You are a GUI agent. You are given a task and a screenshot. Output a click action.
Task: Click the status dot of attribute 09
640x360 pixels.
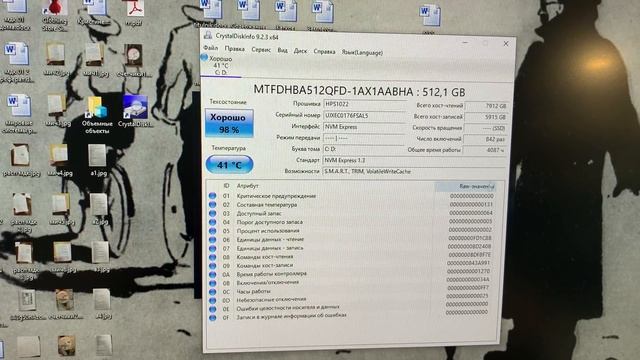pyautogui.click(x=212, y=266)
